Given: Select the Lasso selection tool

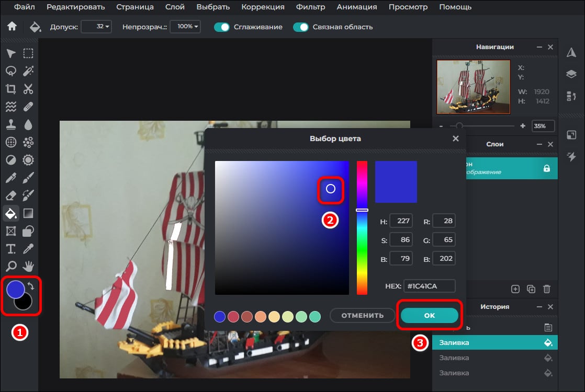Looking at the screenshot, I should click(x=11, y=71).
